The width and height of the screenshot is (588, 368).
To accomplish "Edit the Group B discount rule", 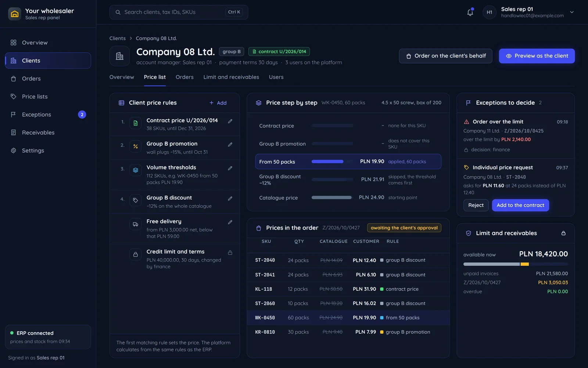I will coord(230,198).
